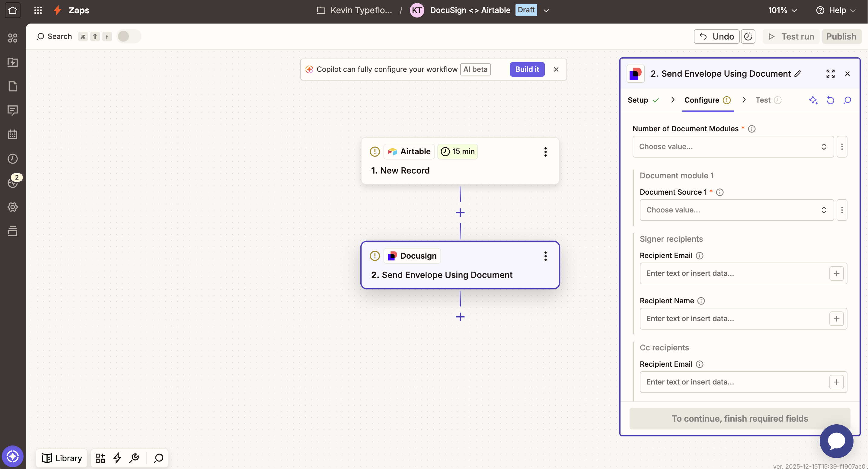
Task: Add step between Airtable and Docusign
Action: 460,212
